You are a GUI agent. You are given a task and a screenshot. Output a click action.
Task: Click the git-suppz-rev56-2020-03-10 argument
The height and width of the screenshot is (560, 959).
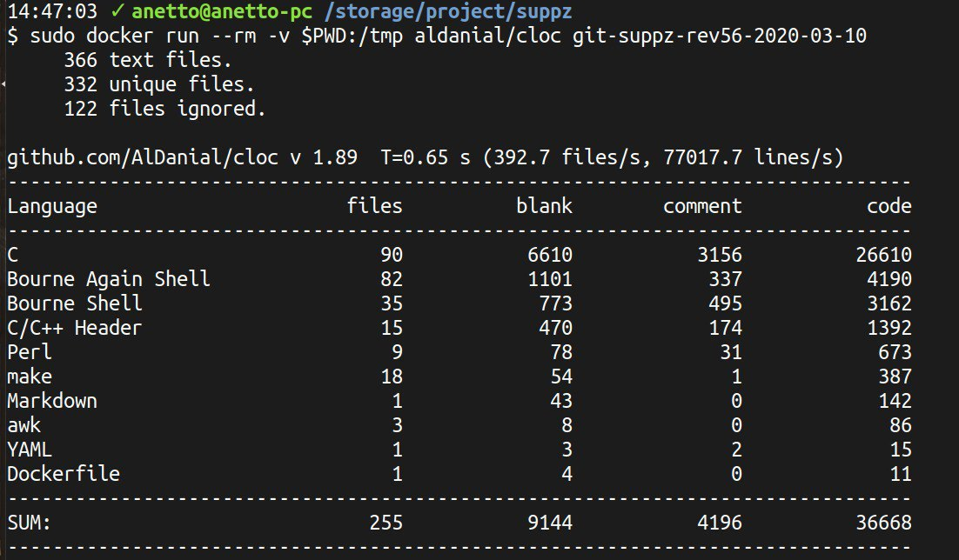click(719, 37)
